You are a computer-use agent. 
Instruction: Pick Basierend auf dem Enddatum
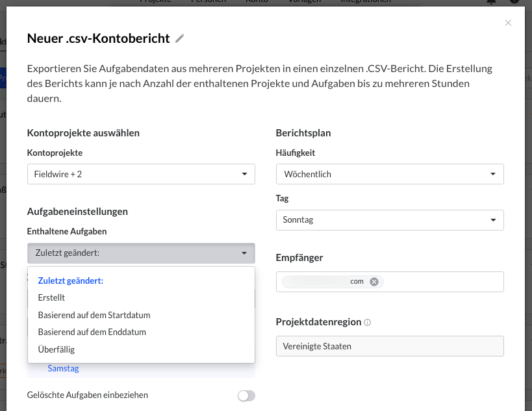(92, 332)
